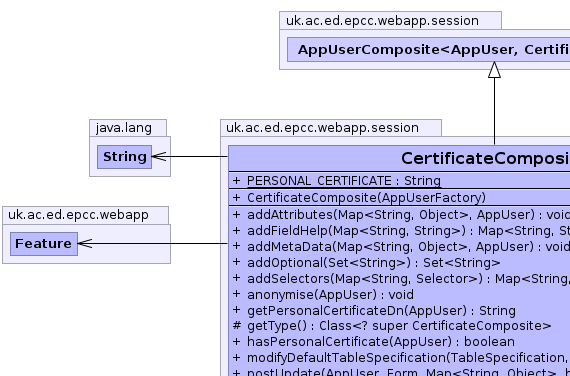Click the inheritance arrow triangle head
Screen dimensions: 570x376
tap(494, 69)
